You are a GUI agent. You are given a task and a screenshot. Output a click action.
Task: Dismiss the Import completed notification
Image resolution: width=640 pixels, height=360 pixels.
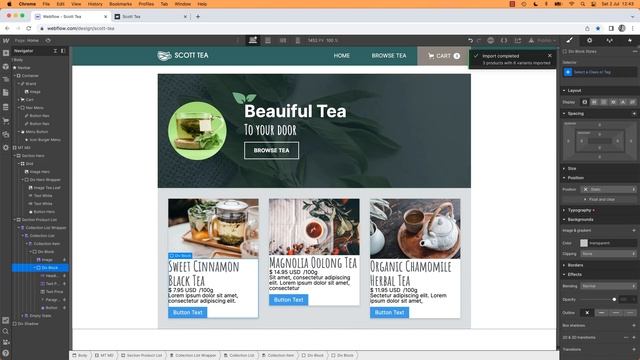[x=550, y=56]
